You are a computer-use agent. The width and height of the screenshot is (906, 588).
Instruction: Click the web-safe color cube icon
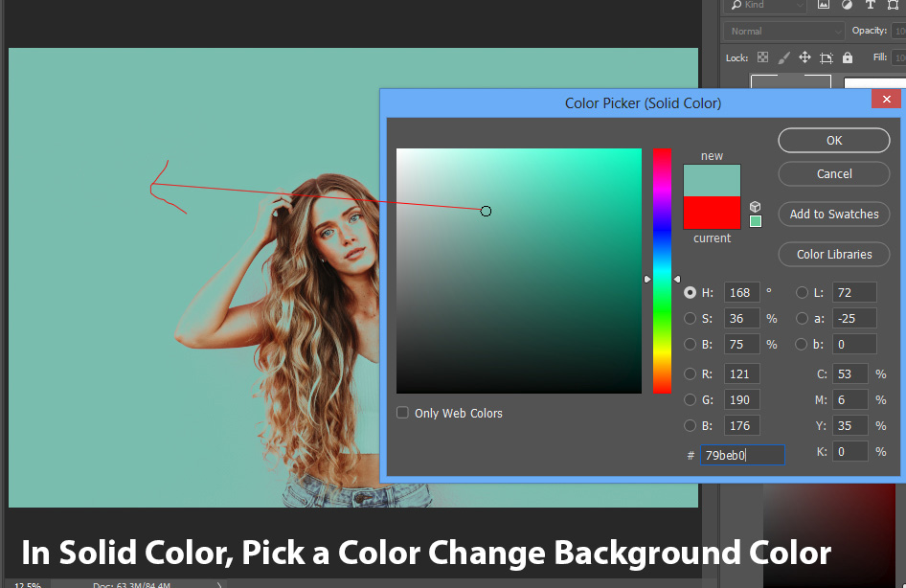(x=755, y=207)
